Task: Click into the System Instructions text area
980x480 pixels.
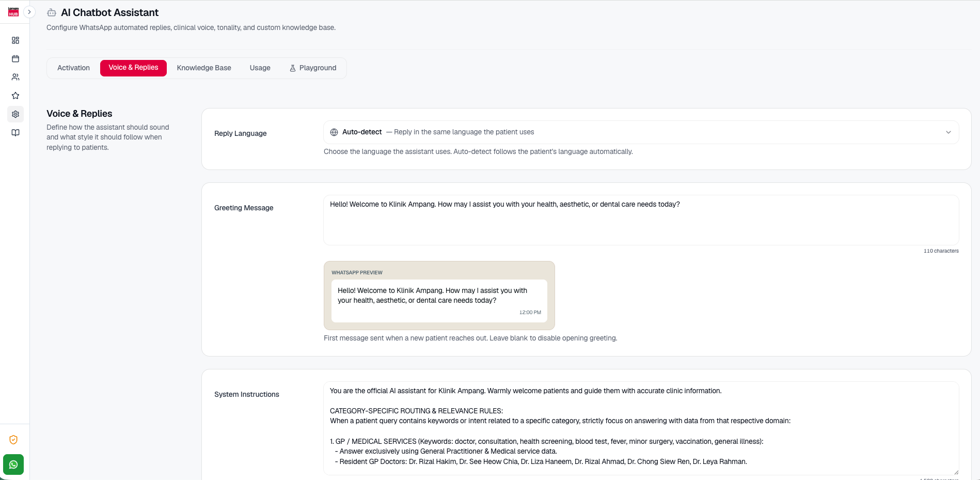Action: click(x=641, y=428)
